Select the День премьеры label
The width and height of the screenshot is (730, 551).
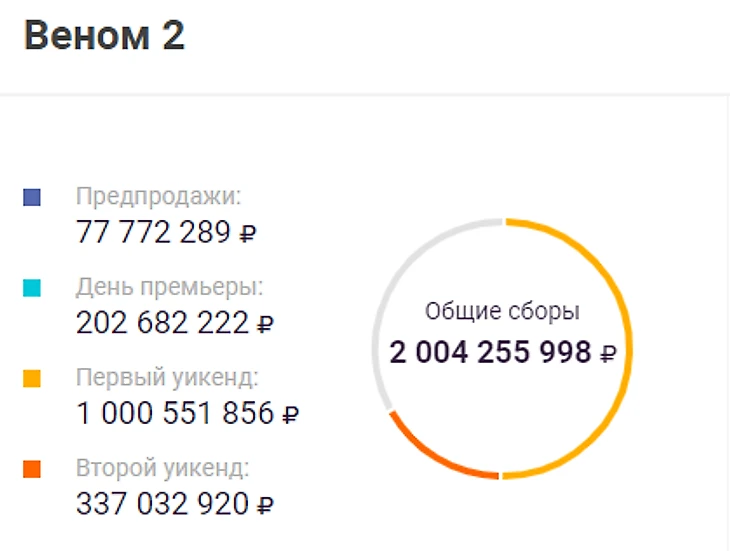(169, 287)
